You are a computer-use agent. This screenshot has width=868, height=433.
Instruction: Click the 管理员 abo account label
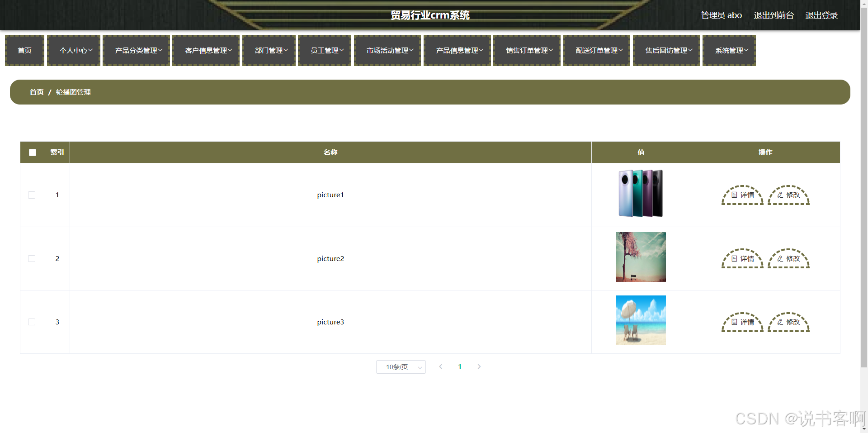(x=721, y=15)
